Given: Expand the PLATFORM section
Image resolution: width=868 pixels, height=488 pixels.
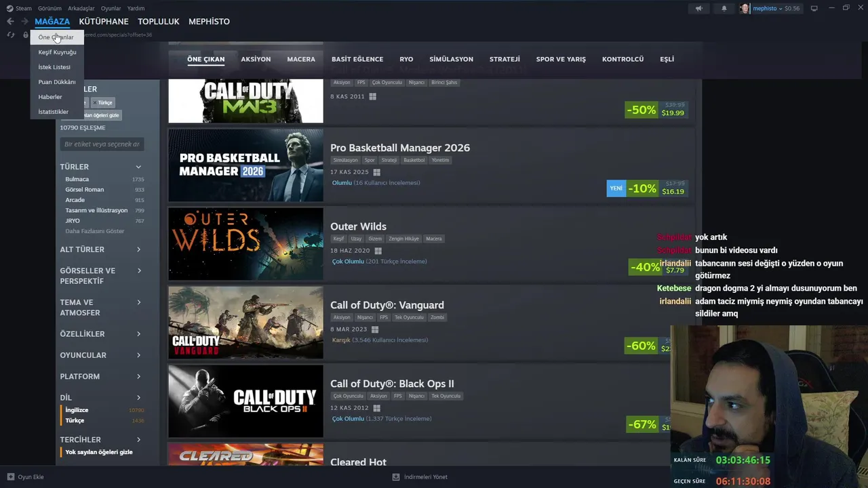Looking at the screenshot, I should (138, 376).
